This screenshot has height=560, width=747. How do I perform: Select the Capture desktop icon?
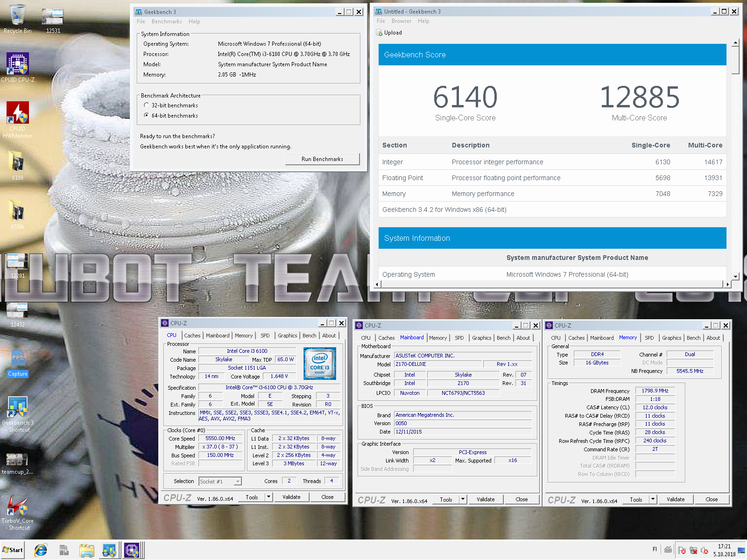point(18,364)
